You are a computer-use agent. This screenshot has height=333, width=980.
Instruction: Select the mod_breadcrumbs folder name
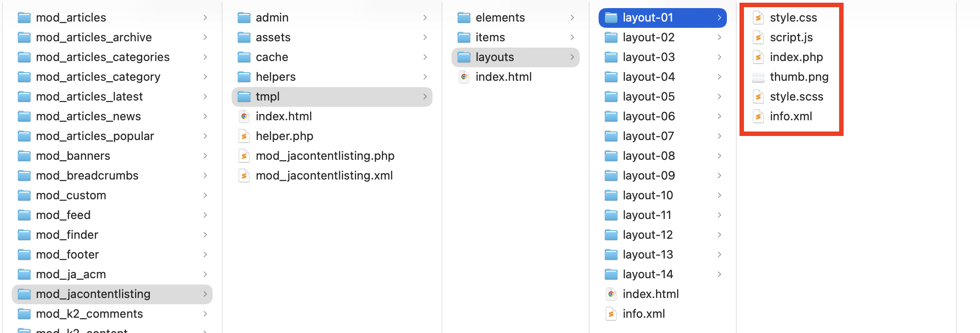pos(87,175)
